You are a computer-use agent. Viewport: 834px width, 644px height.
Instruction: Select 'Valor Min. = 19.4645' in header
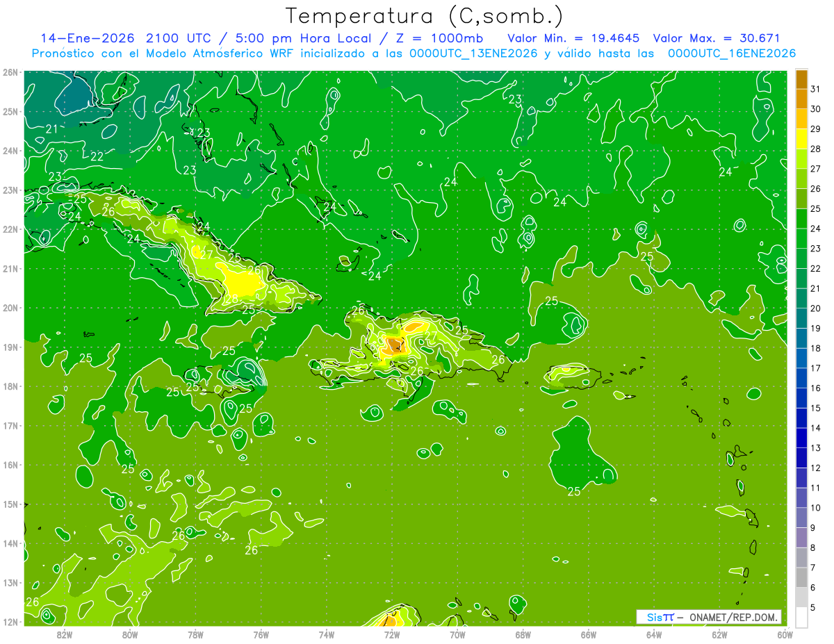[x=573, y=38]
